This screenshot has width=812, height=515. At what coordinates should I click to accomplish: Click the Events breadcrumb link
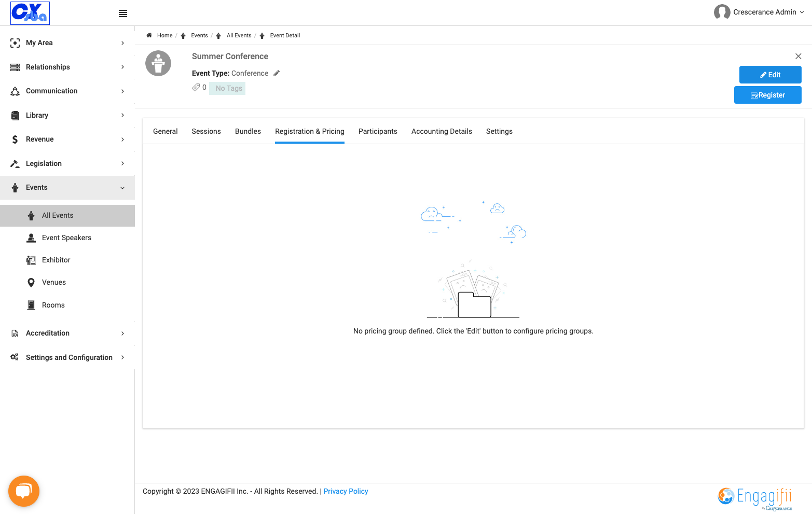pos(199,35)
